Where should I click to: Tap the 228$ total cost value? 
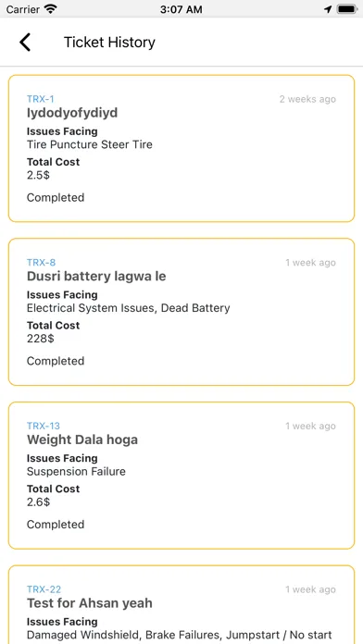(x=41, y=339)
